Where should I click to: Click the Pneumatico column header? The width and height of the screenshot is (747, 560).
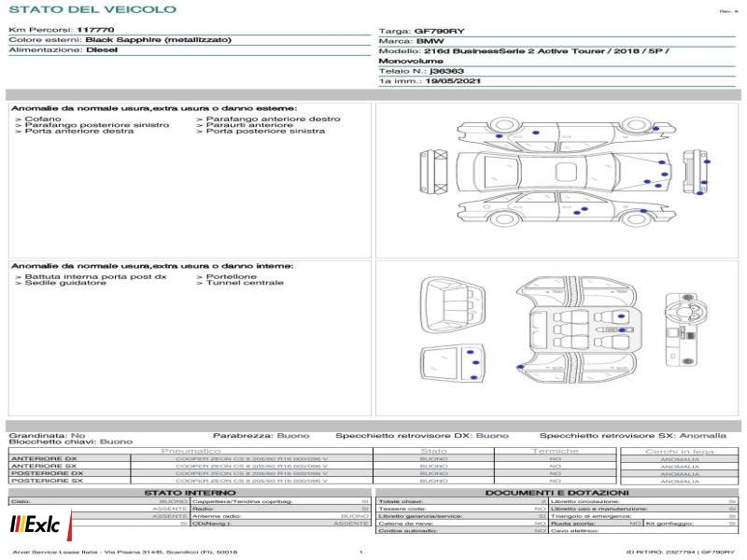tap(190, 451)
